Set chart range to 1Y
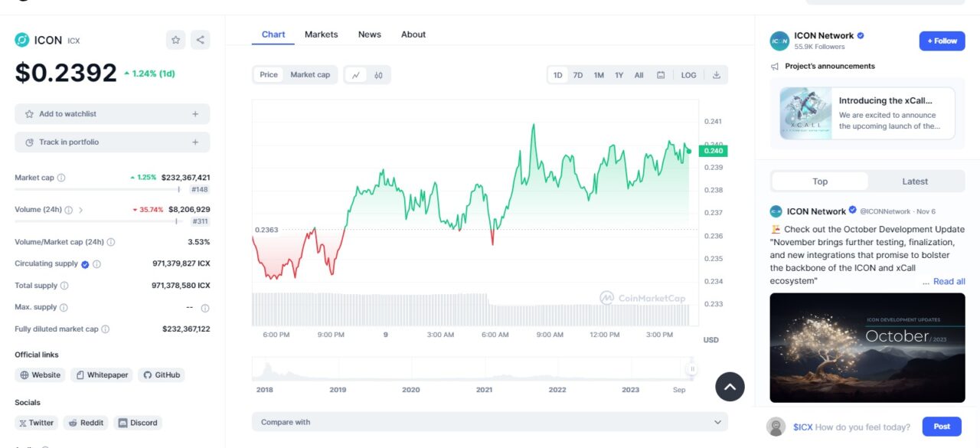Viewport: 980px width, 448px height. pos(619,75)
